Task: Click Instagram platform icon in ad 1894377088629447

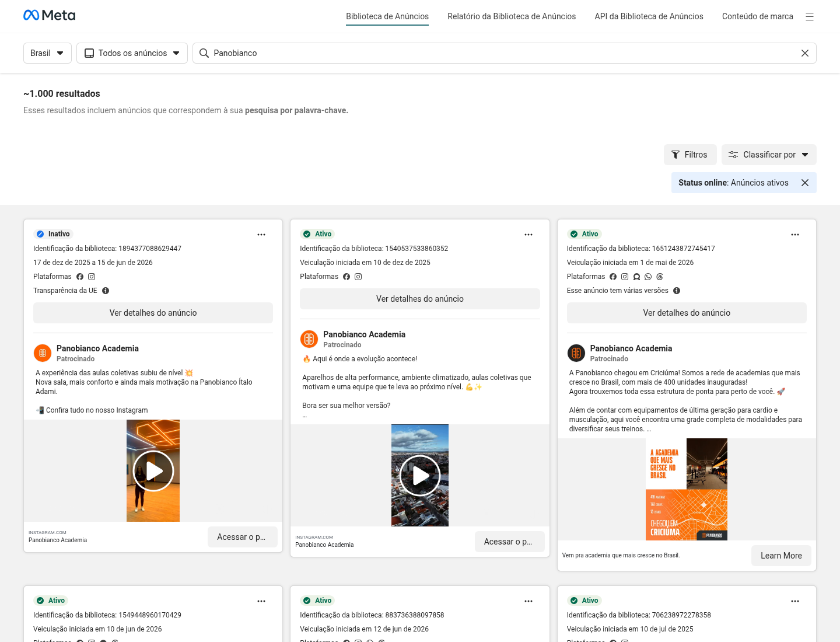Action: tap(92, 277)
